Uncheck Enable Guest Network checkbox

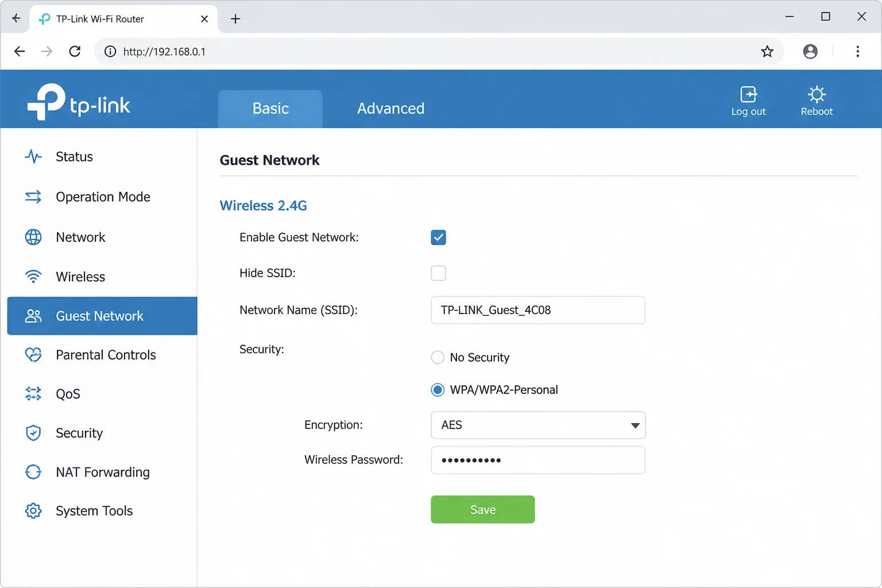coord(438,238)
